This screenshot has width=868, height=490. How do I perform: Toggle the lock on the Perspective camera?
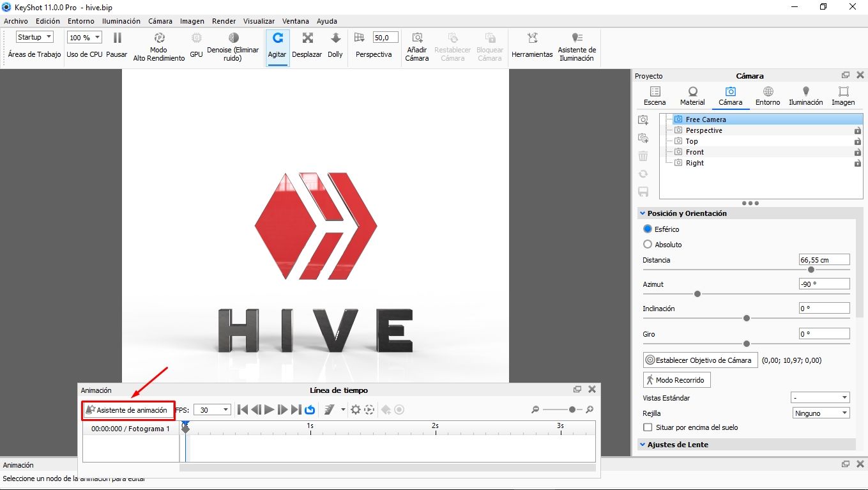click(858, 130)
